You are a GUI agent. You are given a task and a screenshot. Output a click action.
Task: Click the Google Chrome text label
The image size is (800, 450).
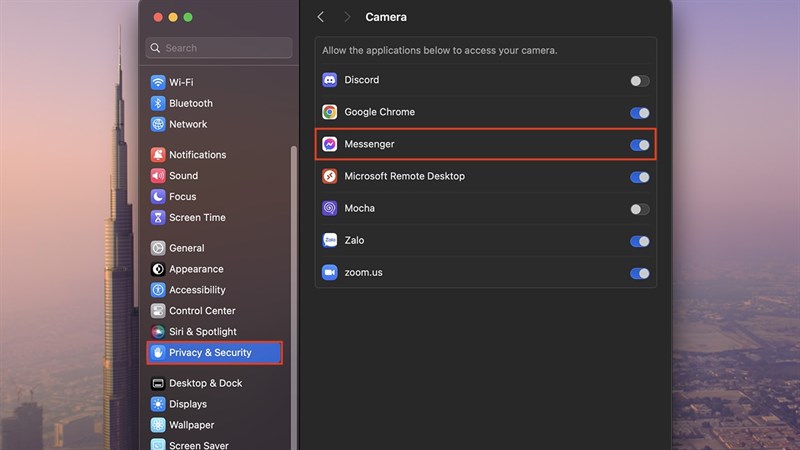tap(380, 112)
